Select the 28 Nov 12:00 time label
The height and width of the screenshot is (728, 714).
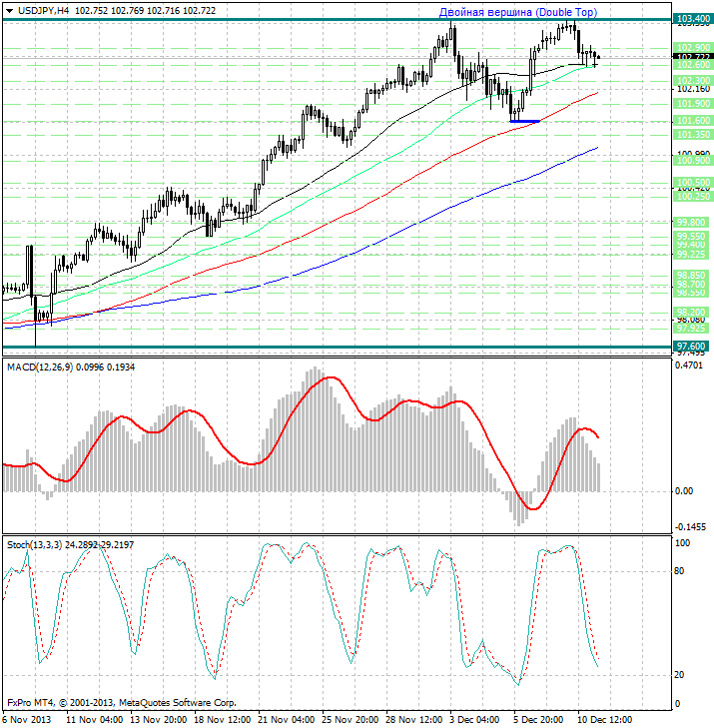(x=414, y=720)
